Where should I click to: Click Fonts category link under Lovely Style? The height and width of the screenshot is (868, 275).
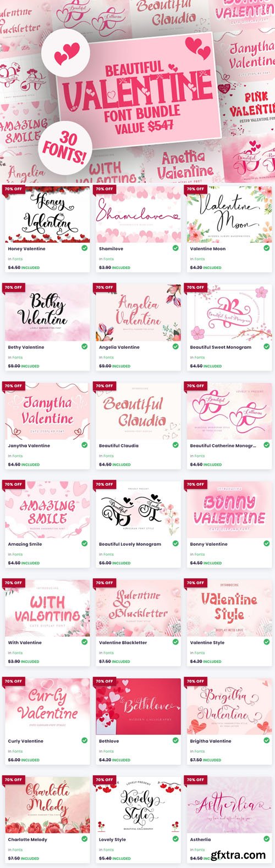pos(109,849)
